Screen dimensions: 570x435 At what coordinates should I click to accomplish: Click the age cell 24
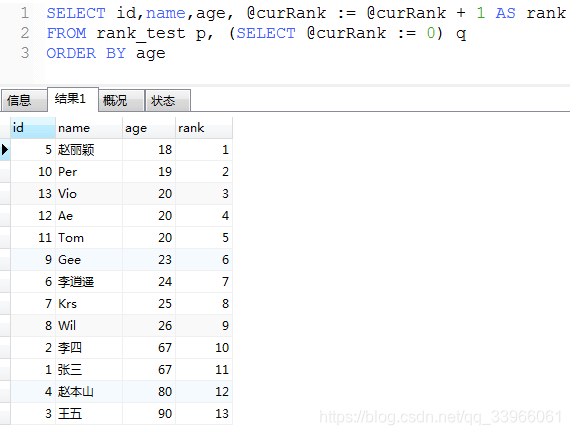point(149,282)
